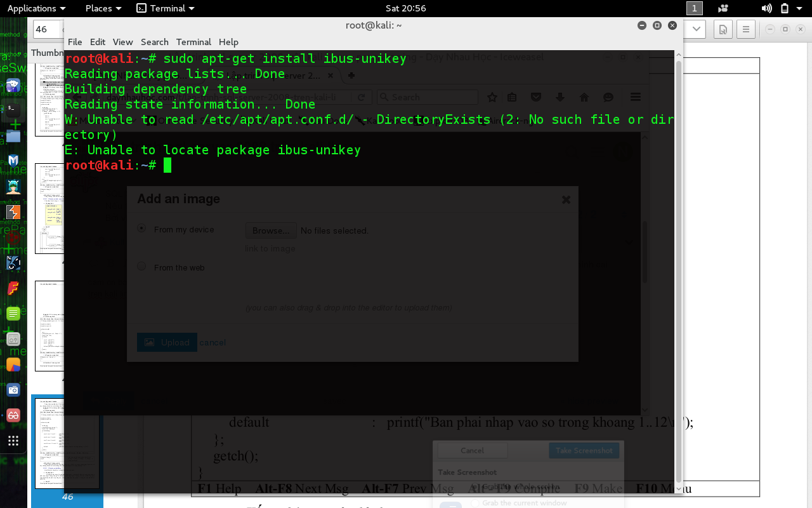812x508 pixels.
Task: Click the terminal title 'root@kali: ~'
Action: (374, 25)
